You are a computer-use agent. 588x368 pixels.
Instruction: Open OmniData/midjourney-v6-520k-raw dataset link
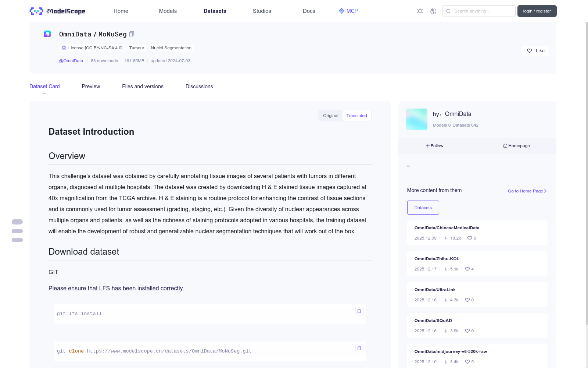click(451, 351)
